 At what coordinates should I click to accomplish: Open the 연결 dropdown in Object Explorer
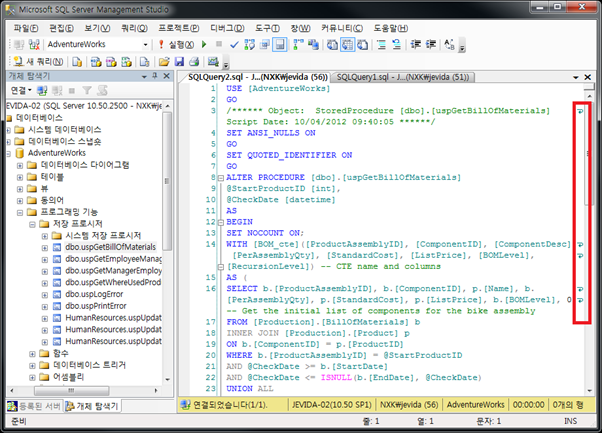[21, 91]
